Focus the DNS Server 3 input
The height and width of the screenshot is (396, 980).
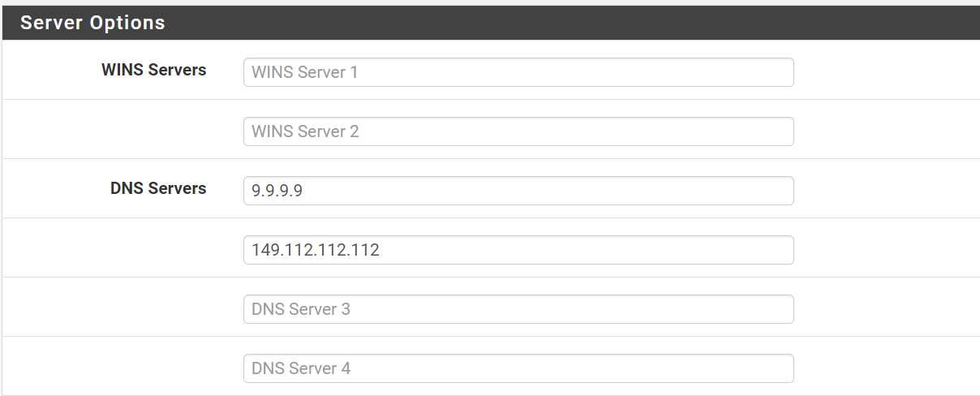(x=518, y=309)
